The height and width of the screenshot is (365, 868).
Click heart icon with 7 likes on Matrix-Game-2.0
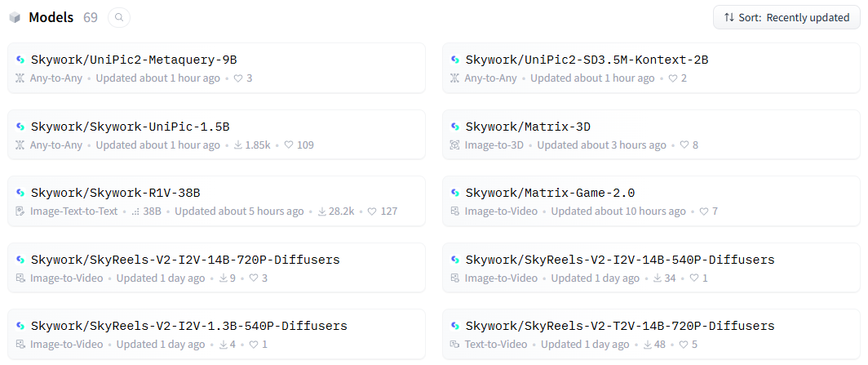pos(704,211)
